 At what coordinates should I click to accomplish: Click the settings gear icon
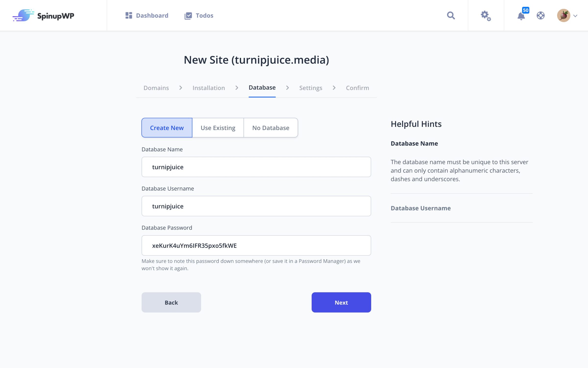tap(486, 15)
